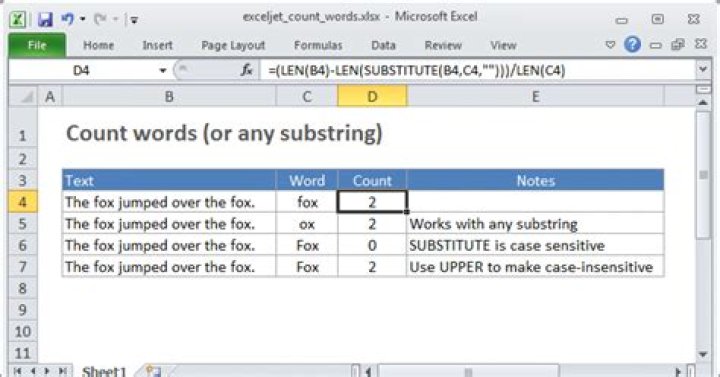
Task: Click the note 'SUBSTITUTE is case sensitive'
Action: click(x=507, y=246)
